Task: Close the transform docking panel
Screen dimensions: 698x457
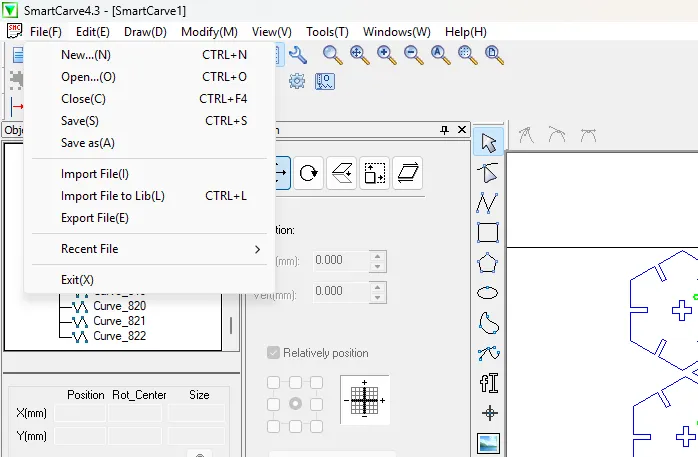Action: (x=462, y=129)
